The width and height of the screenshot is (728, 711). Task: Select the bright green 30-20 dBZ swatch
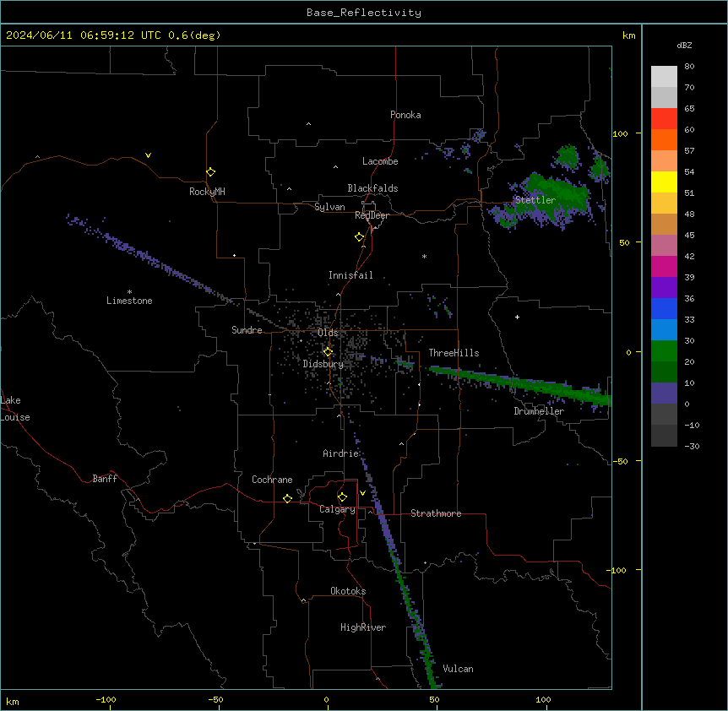point(664,351)
